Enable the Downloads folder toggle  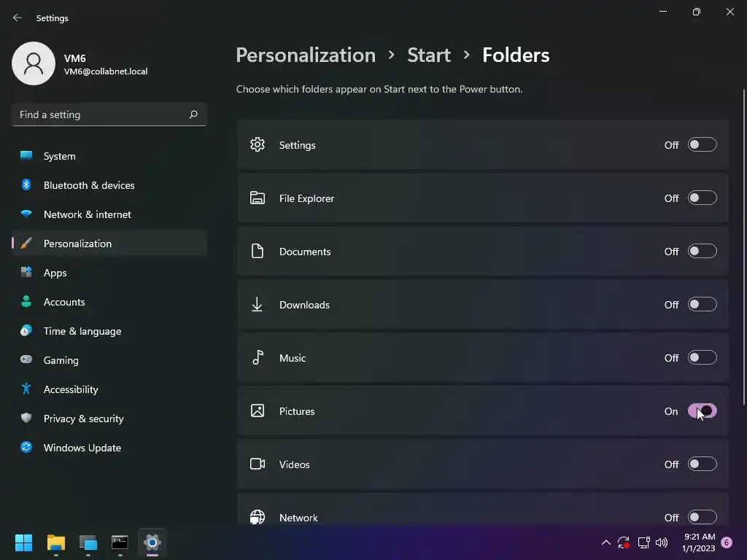702,305
